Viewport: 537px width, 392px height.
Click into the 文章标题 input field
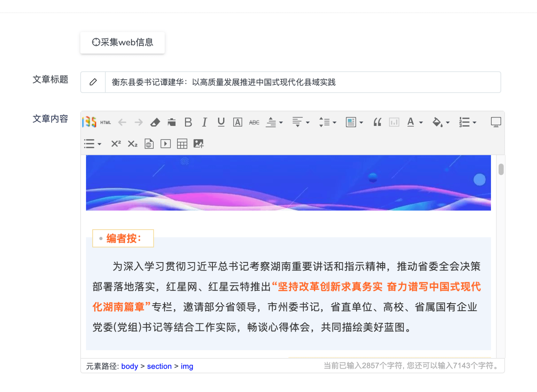point(303,82)
